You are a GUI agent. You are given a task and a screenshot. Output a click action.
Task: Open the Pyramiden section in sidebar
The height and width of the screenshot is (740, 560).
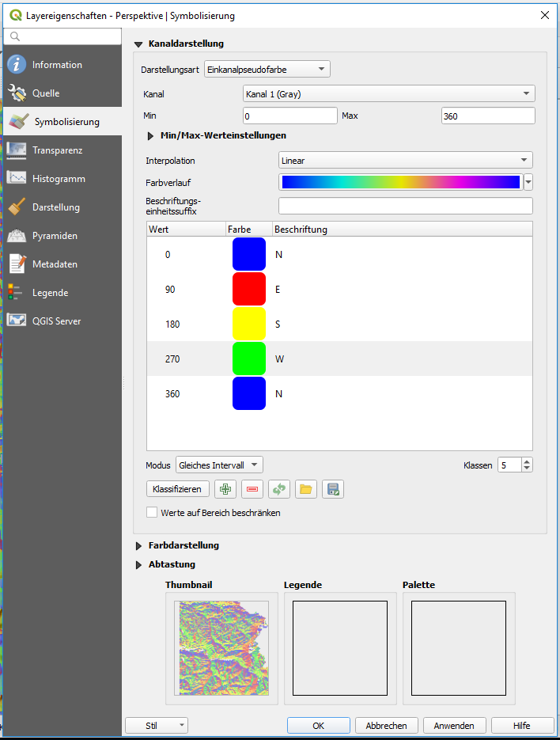[x=55, y=236]
